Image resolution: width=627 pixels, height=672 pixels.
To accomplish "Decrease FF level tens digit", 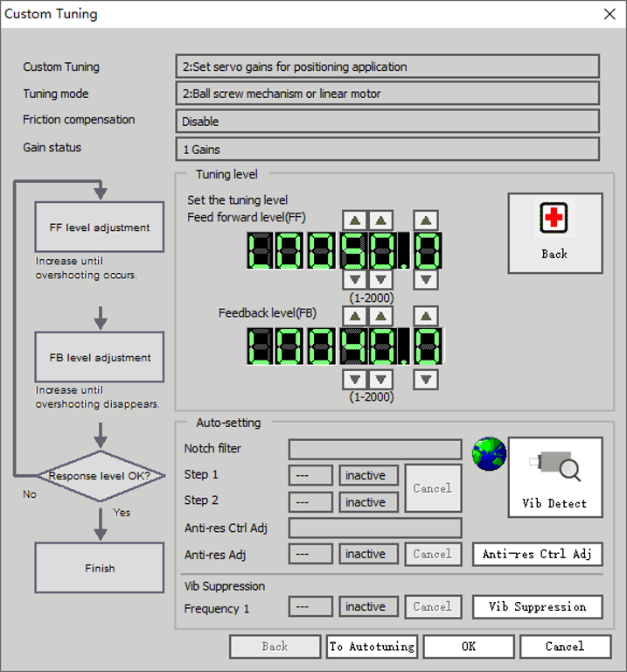I will point(355,280).
